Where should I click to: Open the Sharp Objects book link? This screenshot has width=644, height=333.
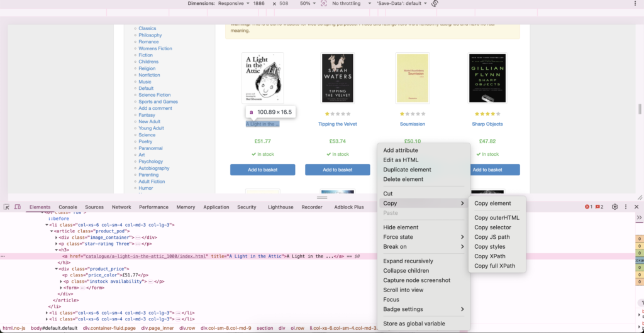487,124
